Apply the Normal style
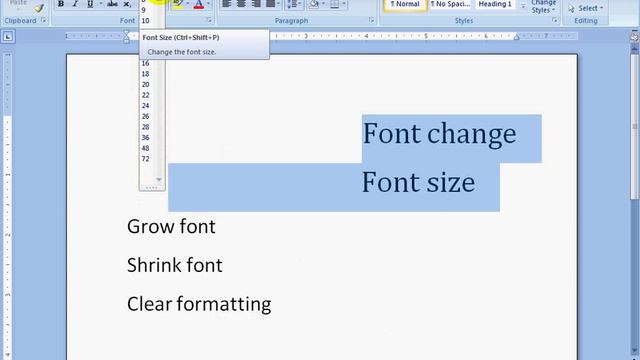Screen dimensions: 640x360 (x=405, y=4)
